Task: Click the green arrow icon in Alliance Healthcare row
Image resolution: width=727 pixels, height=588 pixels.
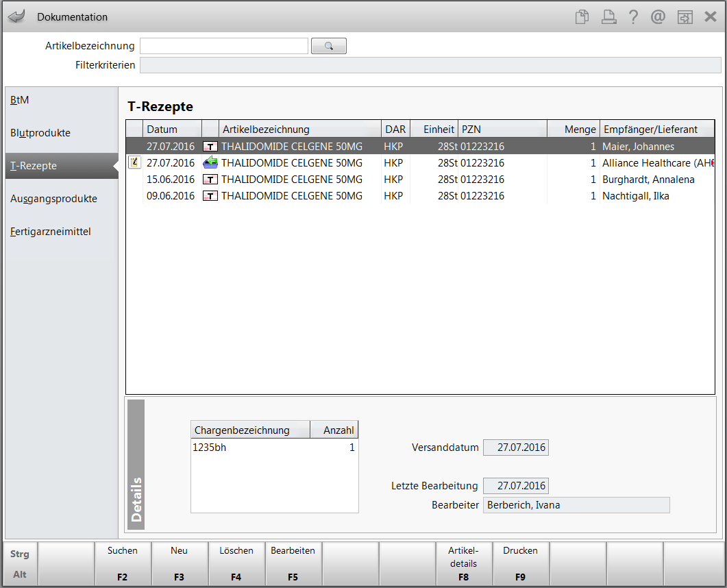Action: point(210,163)
